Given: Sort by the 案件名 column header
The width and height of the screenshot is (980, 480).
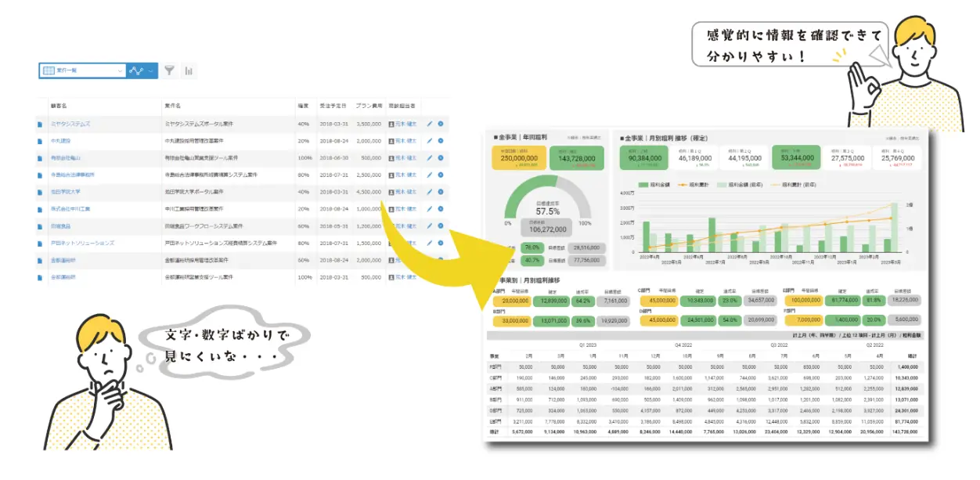Looking at the screenshot, I should [x=173, y=105].
